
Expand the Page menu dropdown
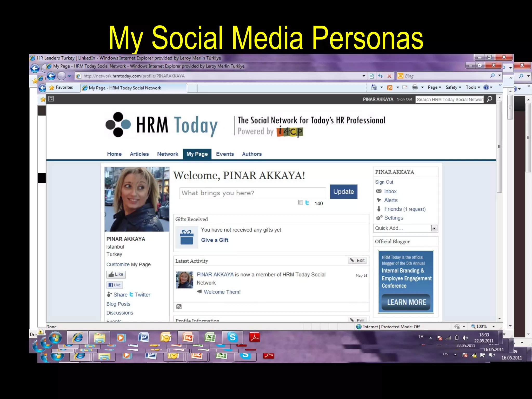pyautogui.click(x=435, y=87)
